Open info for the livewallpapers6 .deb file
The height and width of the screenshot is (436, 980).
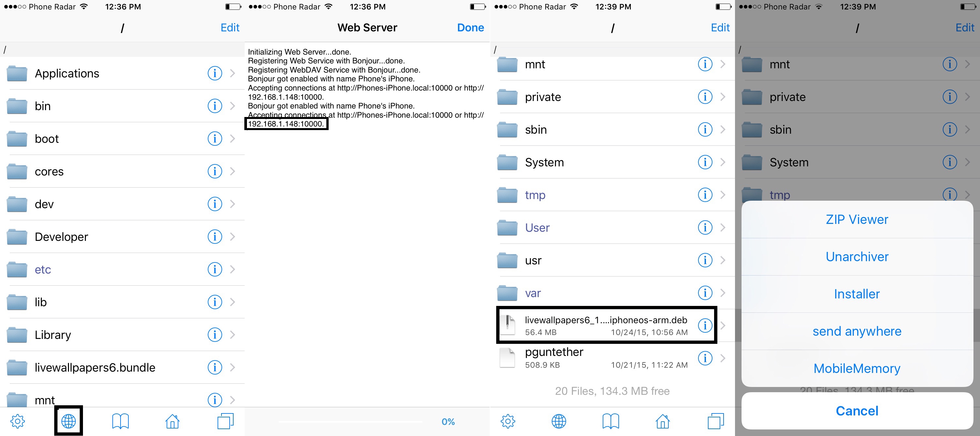pyautogui.click(x=705, y=325)
